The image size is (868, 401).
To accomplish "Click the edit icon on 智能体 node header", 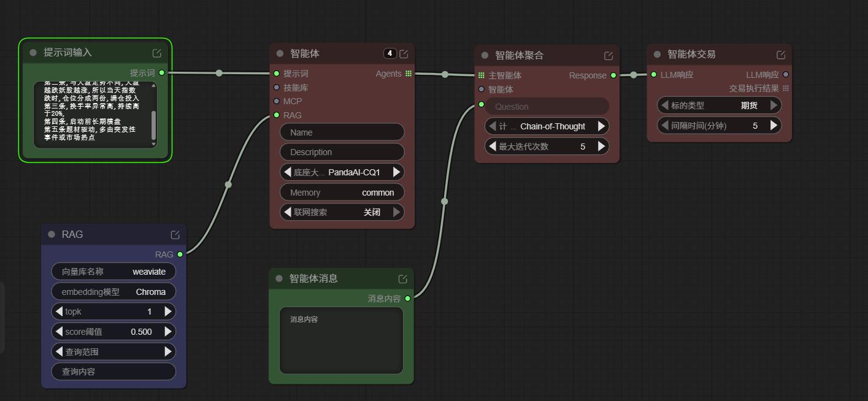I will pos(404,53).
